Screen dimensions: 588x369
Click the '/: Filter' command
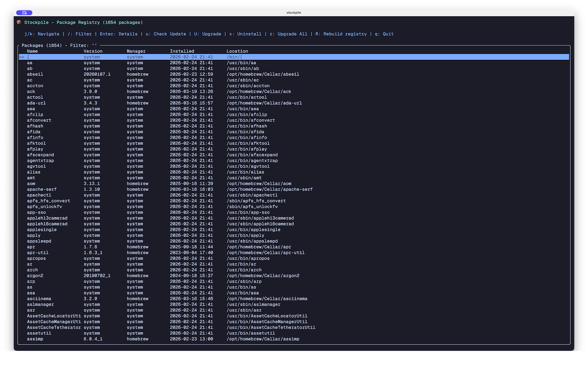click(x=78, y=34)
